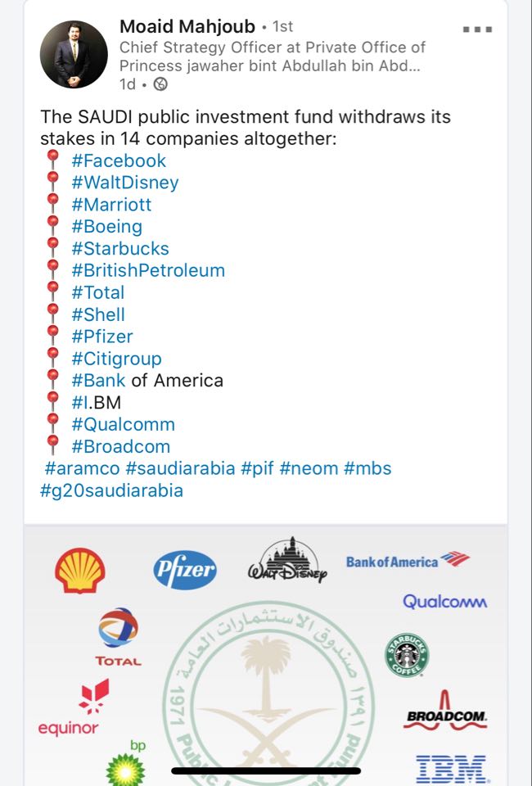This screenshot has width=532, height=786.
Task: Open the #WaltDisney hashtag
Action: [x=124, y=183]
